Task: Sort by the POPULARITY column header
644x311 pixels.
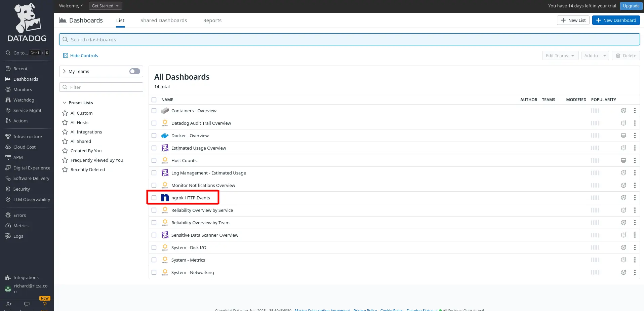Action: 603,100
